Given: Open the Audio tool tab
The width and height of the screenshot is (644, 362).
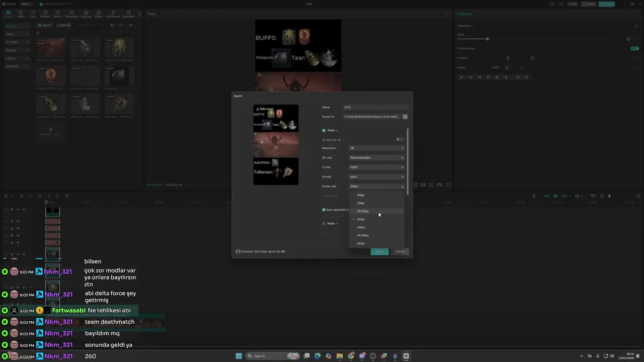Looking at the screenshot, I should pyautogui.click(x=21, y=14).
